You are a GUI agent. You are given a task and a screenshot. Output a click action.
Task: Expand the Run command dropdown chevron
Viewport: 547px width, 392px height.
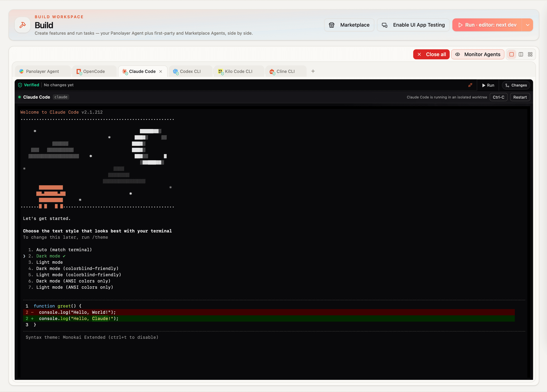coord(528,25)
